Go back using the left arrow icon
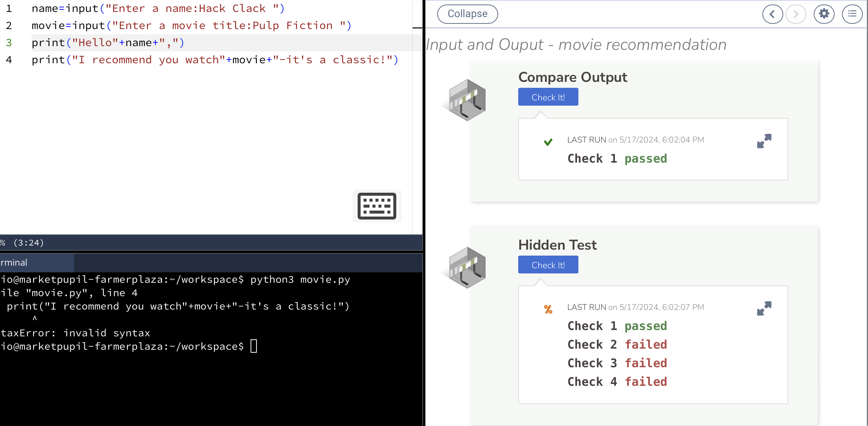 pyautogui.click(x=772, y=14)
